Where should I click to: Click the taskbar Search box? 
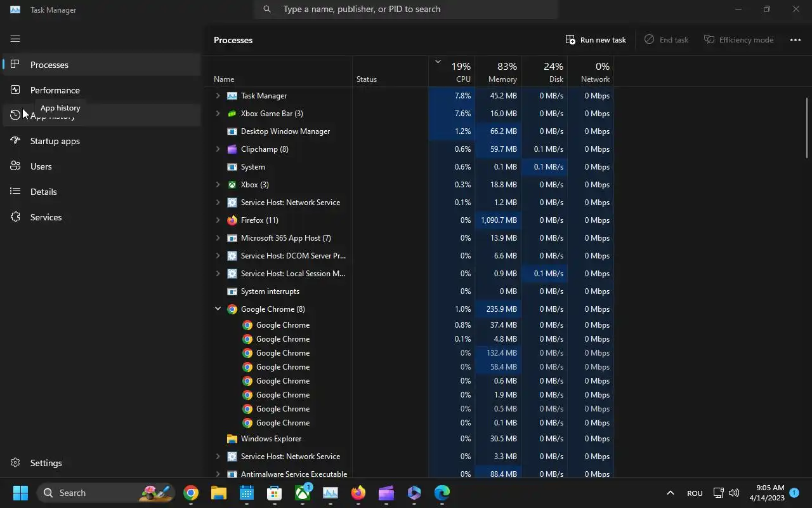coord(105,493)
